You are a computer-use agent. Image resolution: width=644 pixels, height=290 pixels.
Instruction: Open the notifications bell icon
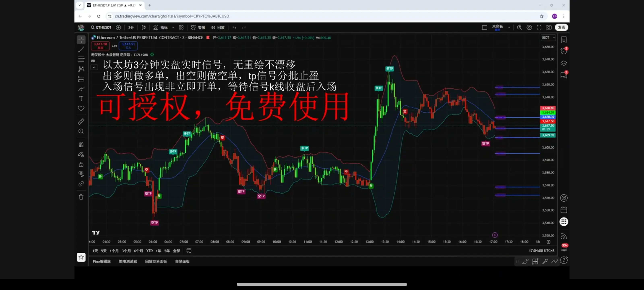pos(564,248)
